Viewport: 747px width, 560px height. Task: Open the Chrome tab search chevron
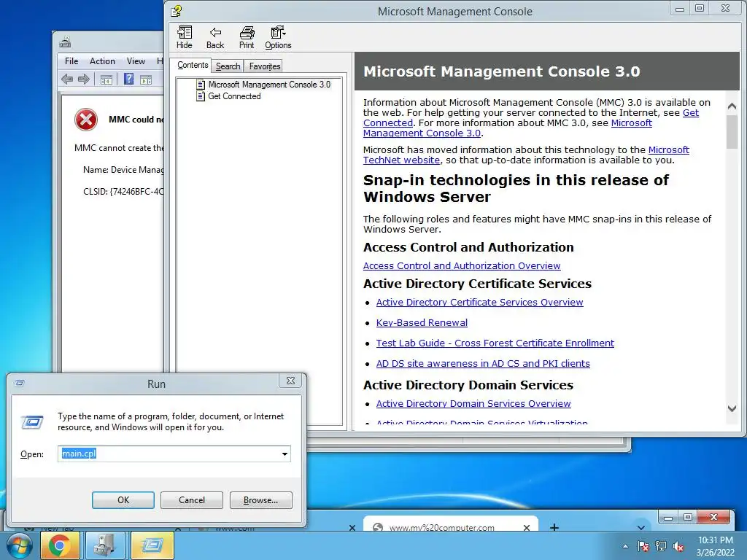tap(641, 526)
